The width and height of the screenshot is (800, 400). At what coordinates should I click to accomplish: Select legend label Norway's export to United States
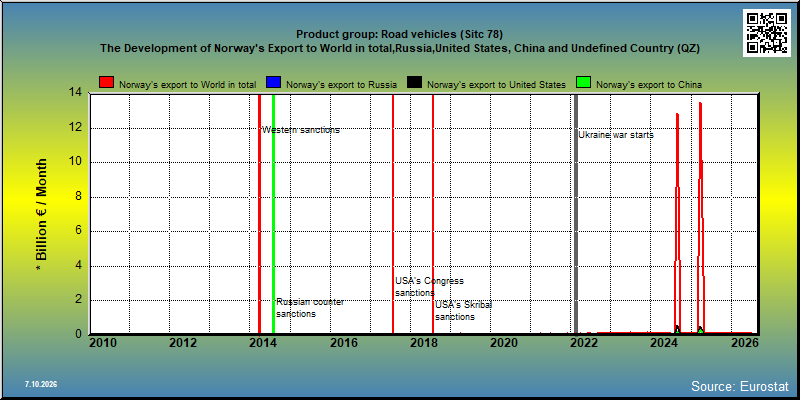click(496, 85)
